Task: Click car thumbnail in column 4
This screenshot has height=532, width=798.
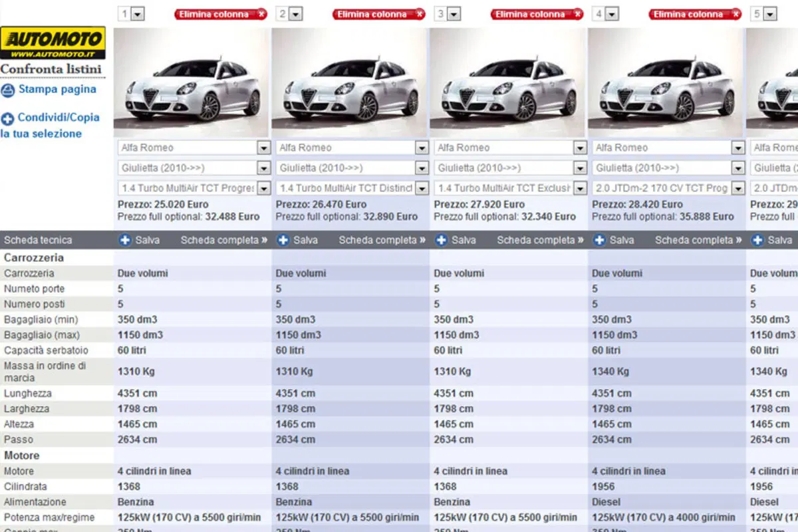Action: point(666,83)
